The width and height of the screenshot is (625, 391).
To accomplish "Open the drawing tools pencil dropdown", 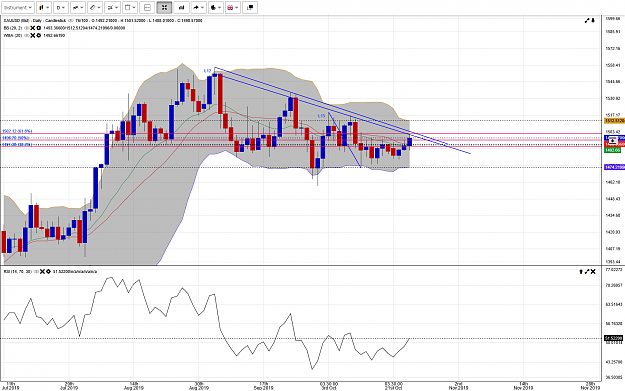I will (95, 8).
